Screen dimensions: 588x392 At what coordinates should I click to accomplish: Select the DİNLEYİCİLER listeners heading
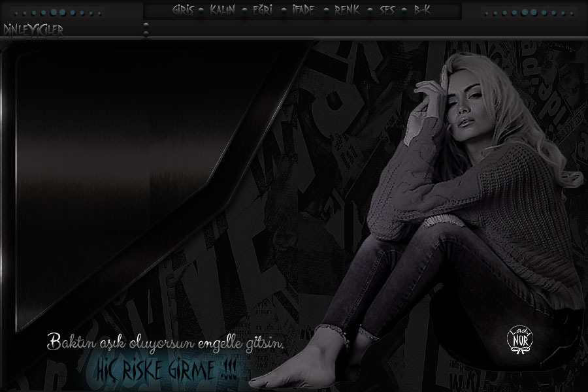[33, 30]
